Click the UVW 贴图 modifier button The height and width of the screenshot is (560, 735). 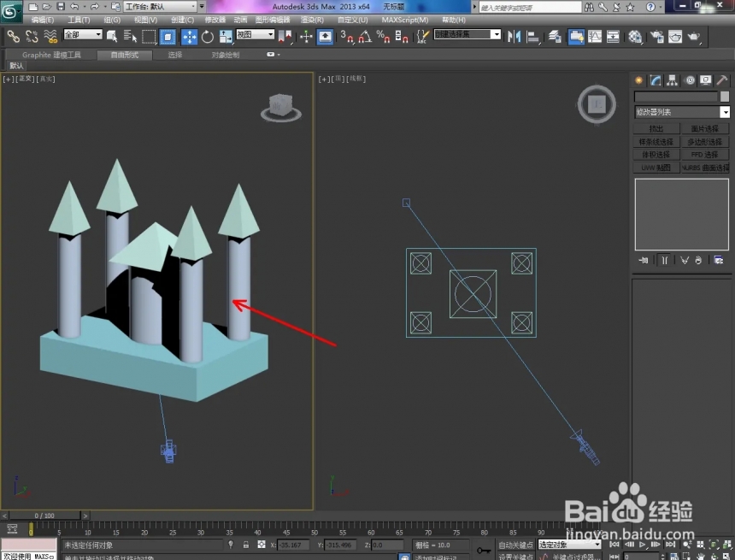pyautogui.click(x=656, y=168)
